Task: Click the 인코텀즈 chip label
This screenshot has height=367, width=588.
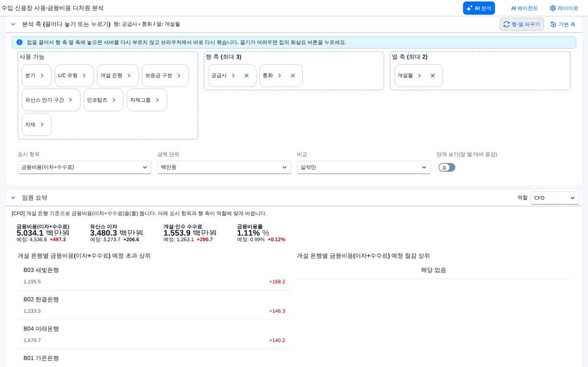Action: click(97, 100)
